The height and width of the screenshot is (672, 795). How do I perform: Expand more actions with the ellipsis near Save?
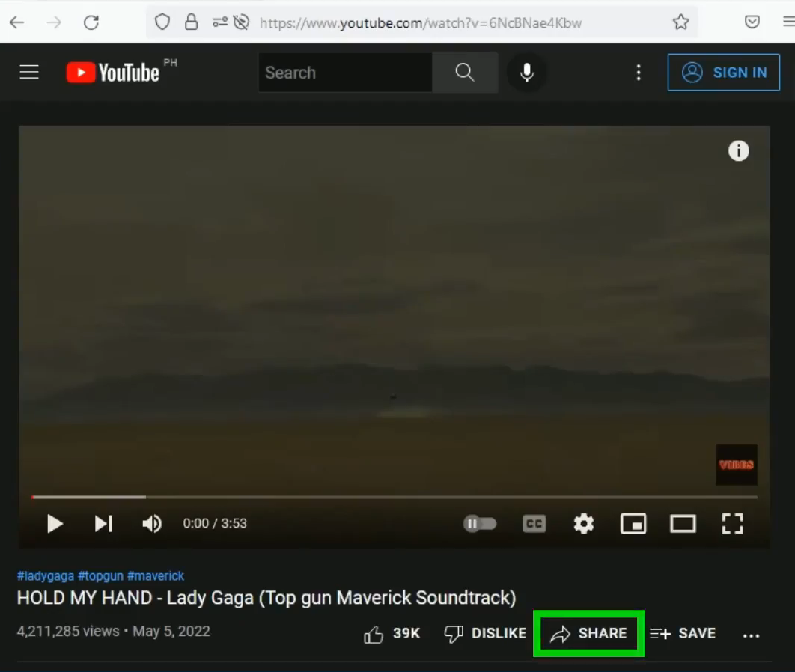click(x=752, y=633)
